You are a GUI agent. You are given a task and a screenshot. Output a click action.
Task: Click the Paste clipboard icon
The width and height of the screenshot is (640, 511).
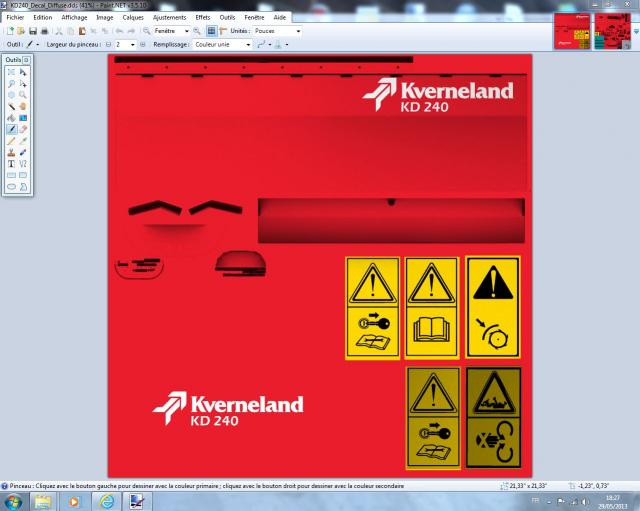(82, 31)
